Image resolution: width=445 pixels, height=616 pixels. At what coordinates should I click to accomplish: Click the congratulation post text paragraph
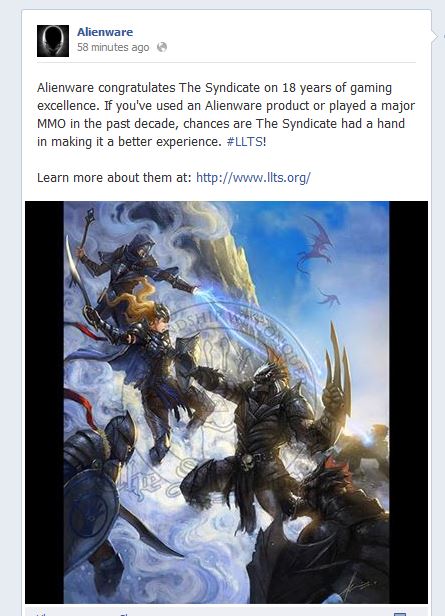pyautogui.click(x=226, y=114)
